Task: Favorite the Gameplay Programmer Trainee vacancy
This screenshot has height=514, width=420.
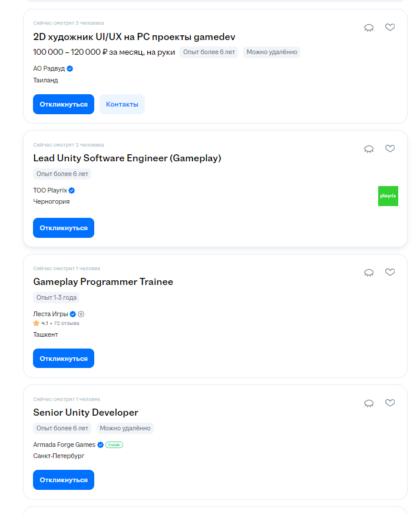Action: (390, 272)
